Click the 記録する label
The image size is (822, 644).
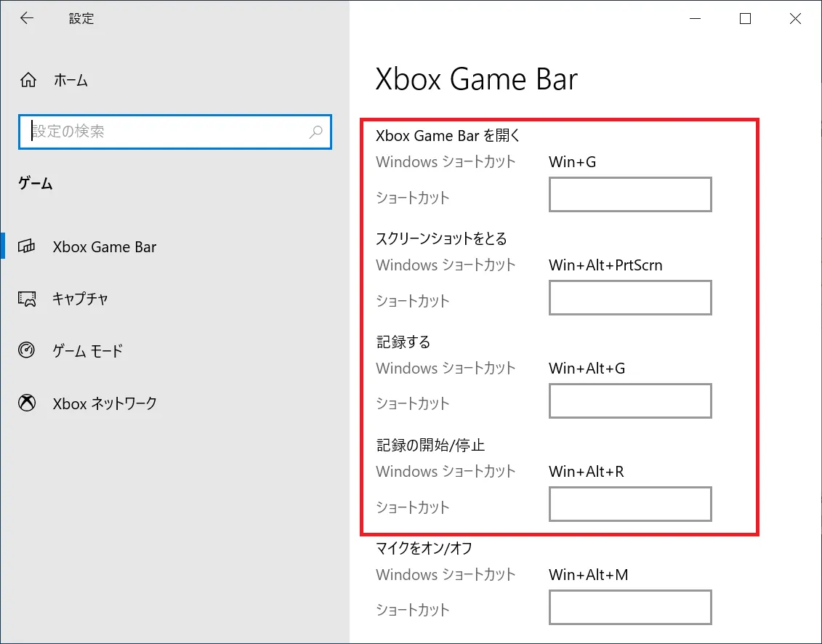point(403,342)
